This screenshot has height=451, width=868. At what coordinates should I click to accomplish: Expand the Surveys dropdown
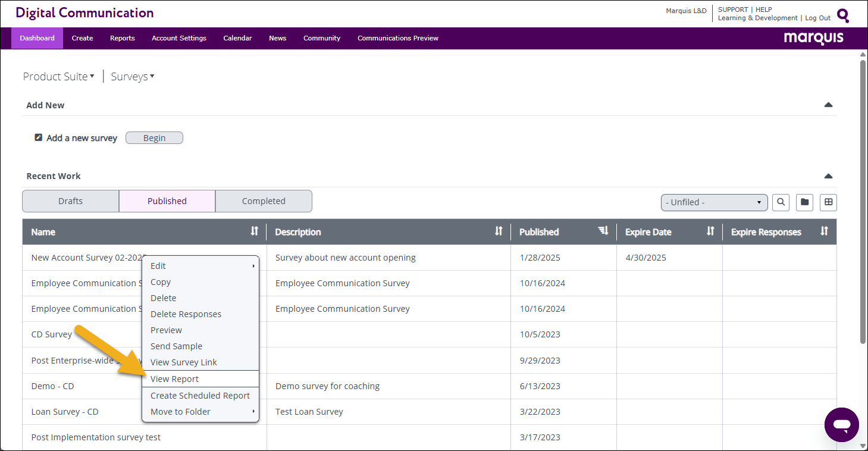133,77
